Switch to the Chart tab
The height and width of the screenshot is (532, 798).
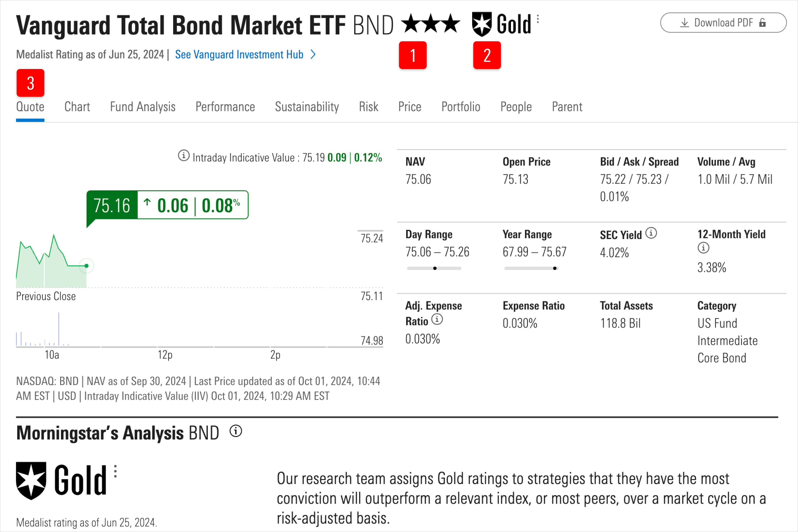click(77, 106)
